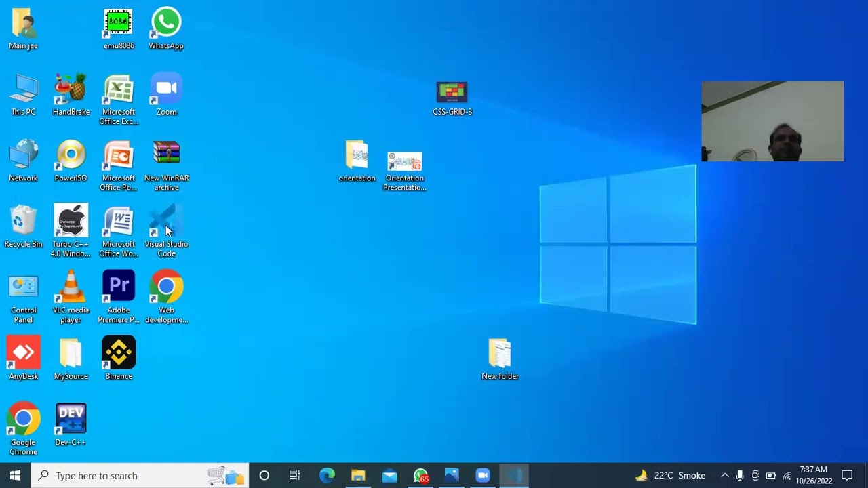868x488 pixels.
Task: Select the emu8086 desktop shortcut
Action: (119, 29)
